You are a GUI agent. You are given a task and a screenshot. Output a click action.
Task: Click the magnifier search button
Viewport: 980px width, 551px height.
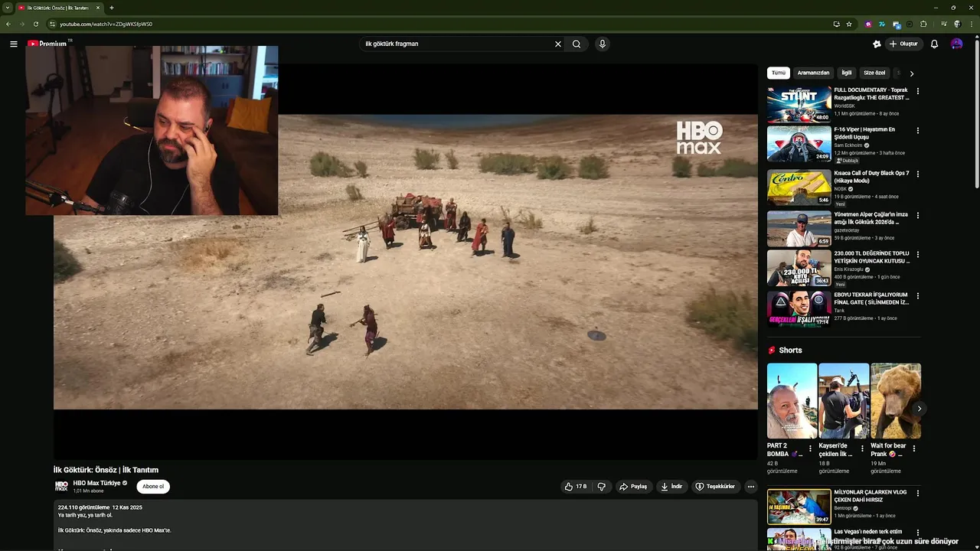[577, 44]
